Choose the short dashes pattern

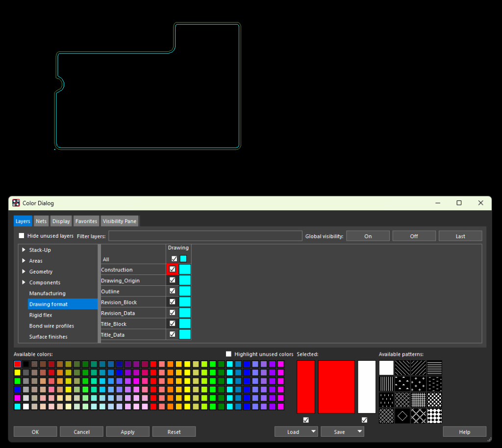coord(434,384)
